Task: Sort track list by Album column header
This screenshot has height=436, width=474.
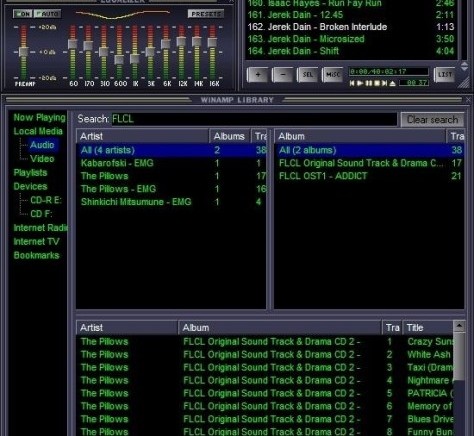Action: pyautogui.click(x=280, y=328)
